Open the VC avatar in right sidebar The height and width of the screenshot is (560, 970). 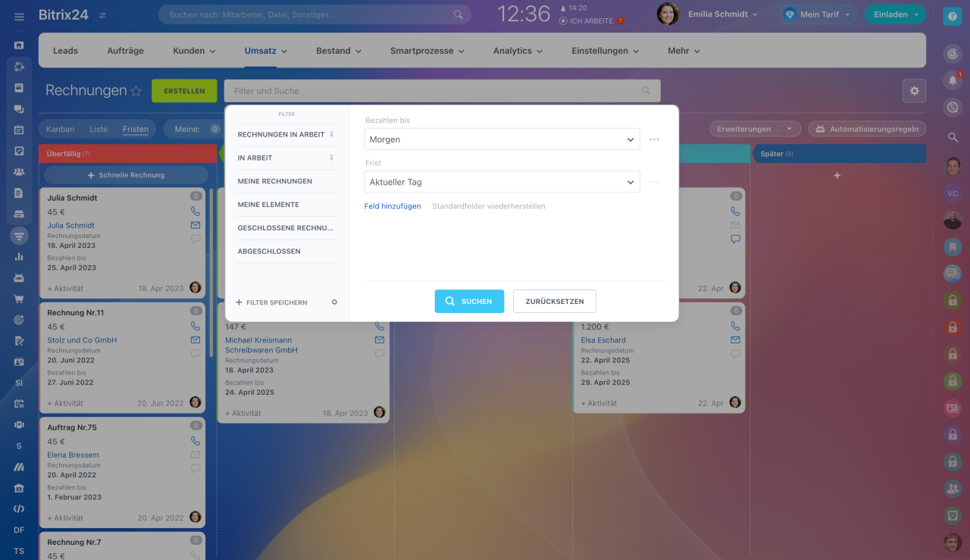[953, 193]
